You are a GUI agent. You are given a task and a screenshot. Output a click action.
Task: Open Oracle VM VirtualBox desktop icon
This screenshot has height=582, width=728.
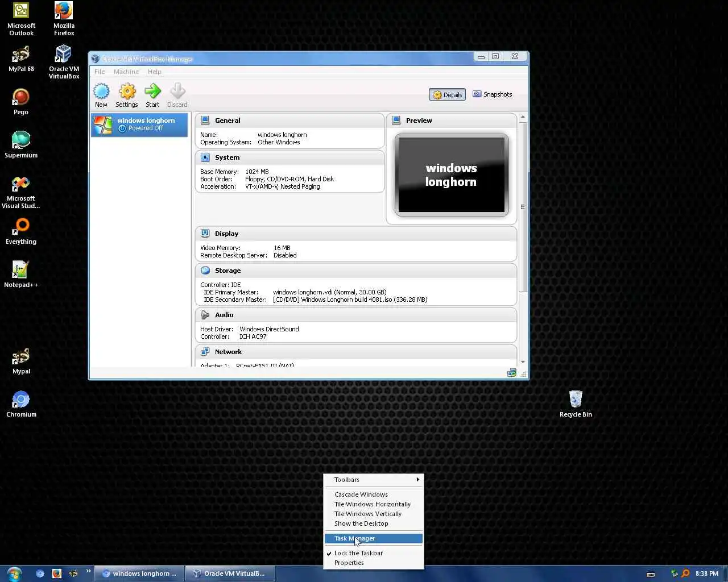(x=64, y=62)
